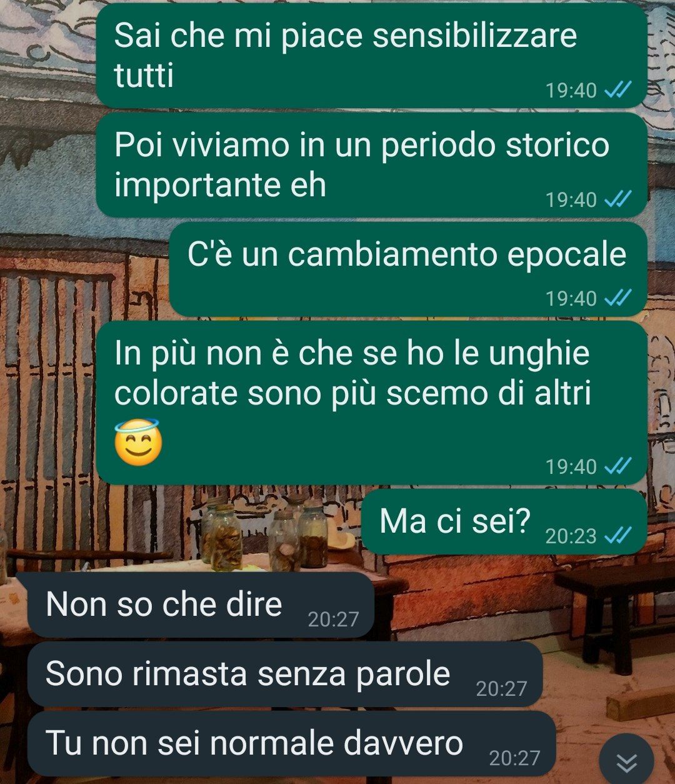Click read receipt ticks on "Ma ci sei?"
The image size is (675, 784).
click(x=619, y=535)
